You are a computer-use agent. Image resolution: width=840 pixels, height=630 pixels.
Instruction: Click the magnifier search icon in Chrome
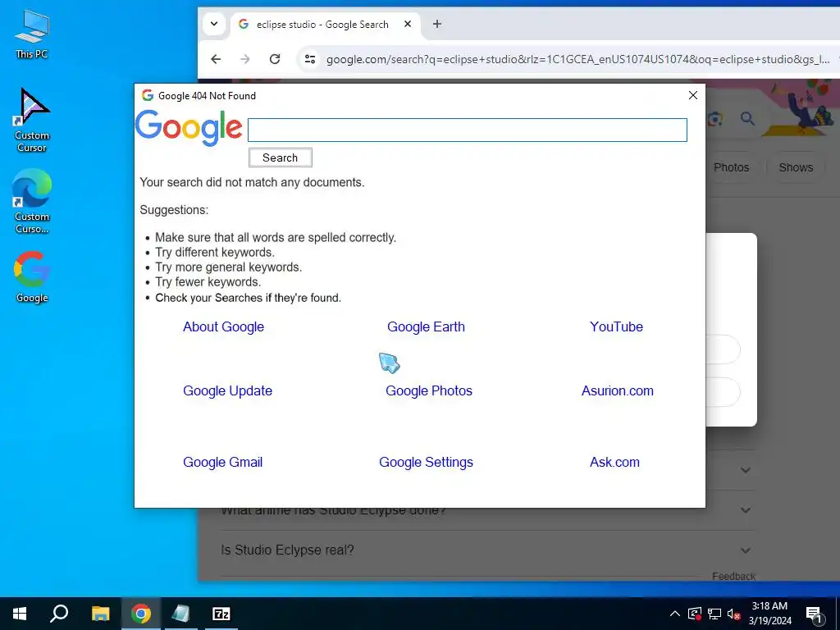pyautogui.click(x=747, y=118)
